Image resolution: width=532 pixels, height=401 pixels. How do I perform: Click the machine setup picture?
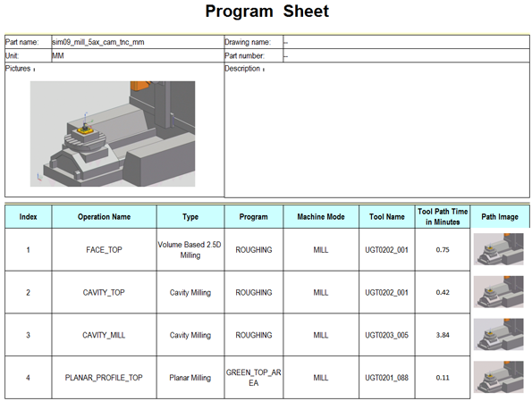coord(113,134)
